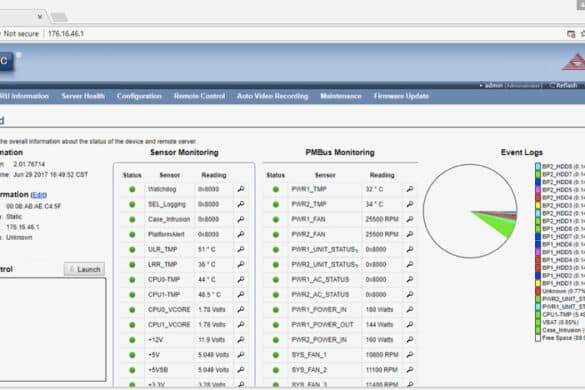
Task: Click the Refresh link in header
Action: [564, 85]
